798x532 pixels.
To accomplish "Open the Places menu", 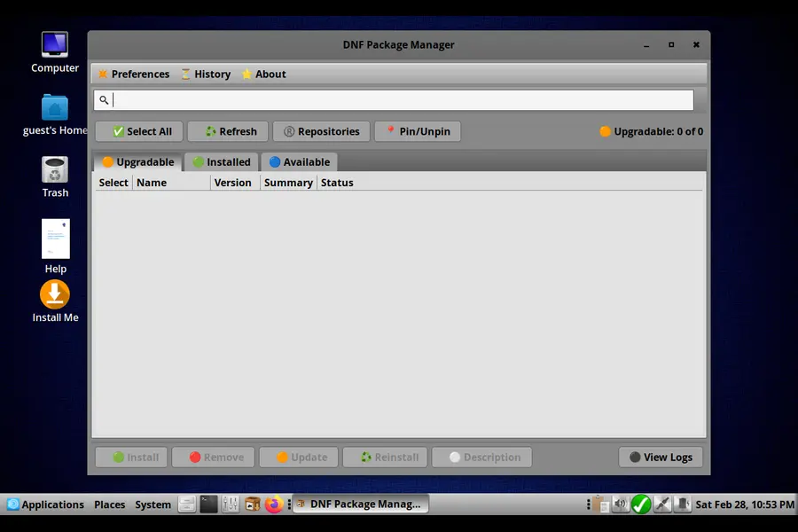I will [109, 504].
